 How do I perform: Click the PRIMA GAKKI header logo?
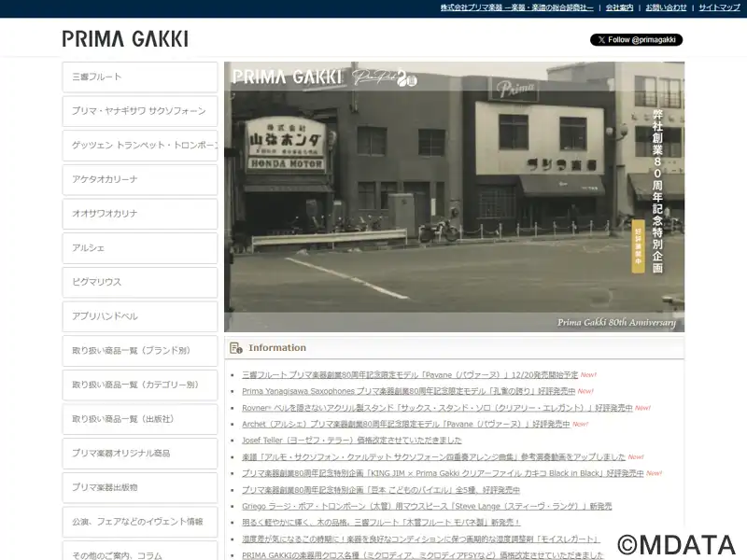tap(125, 39)
